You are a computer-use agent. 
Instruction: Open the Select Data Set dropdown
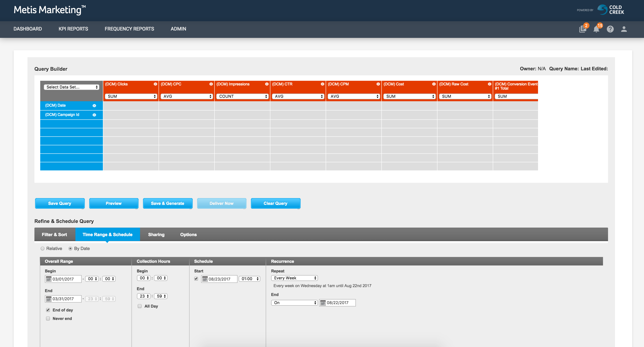point(72,87)
